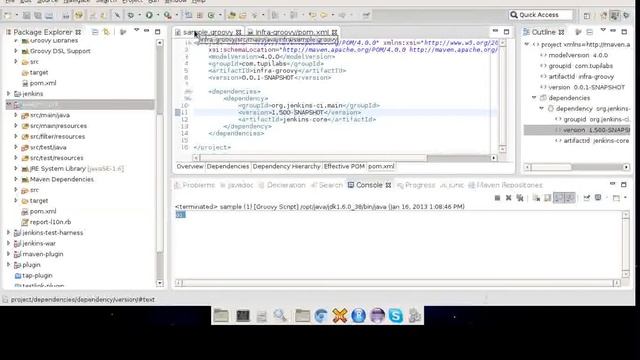This screenshot has height=360, width=640.
Task: Click Remove Launch X in the Console toolbar
Action: tap(509, 198)
